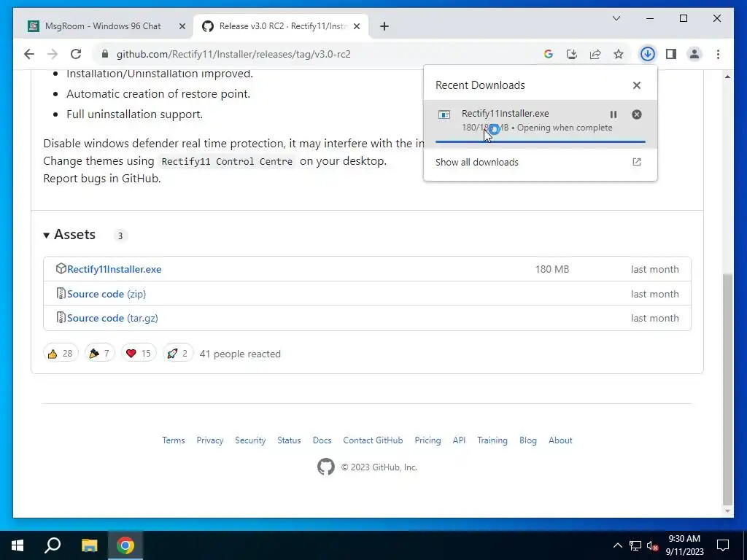Open Training footer link

492,440
